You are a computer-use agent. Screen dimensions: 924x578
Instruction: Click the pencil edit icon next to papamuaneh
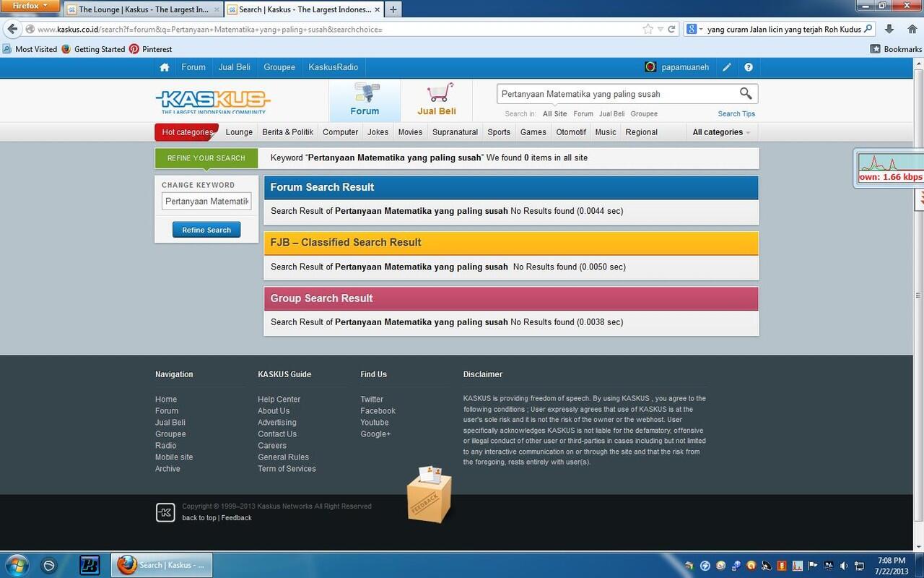pos(727,67)
